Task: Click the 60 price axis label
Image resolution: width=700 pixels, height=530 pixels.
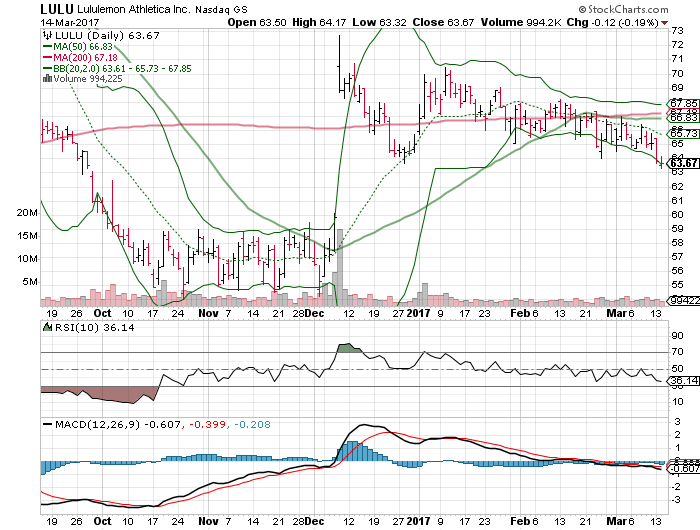Action: (678, 214)
